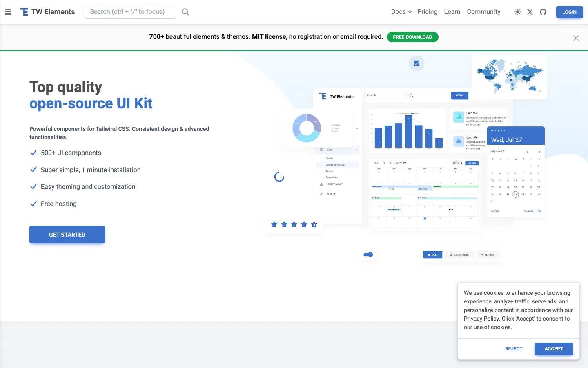Reject cookies with the REJECT button
The width and height of the screenshot is (588, 368).
[514, 349]
